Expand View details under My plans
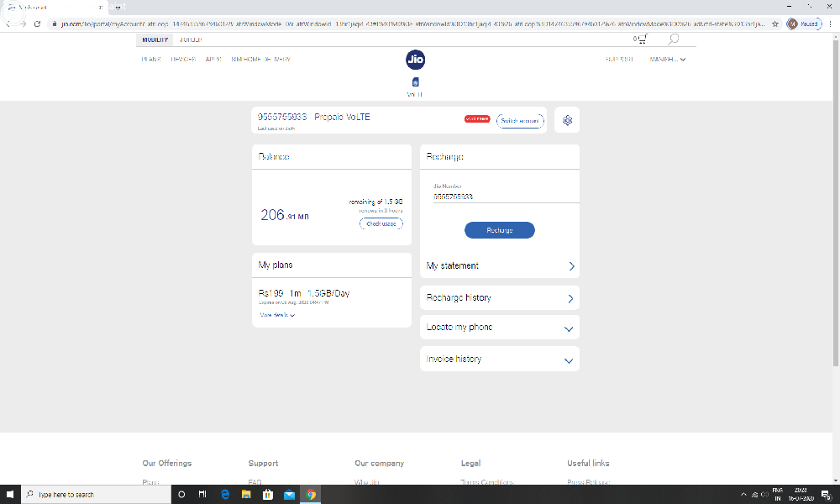 (x=277, y=315)
